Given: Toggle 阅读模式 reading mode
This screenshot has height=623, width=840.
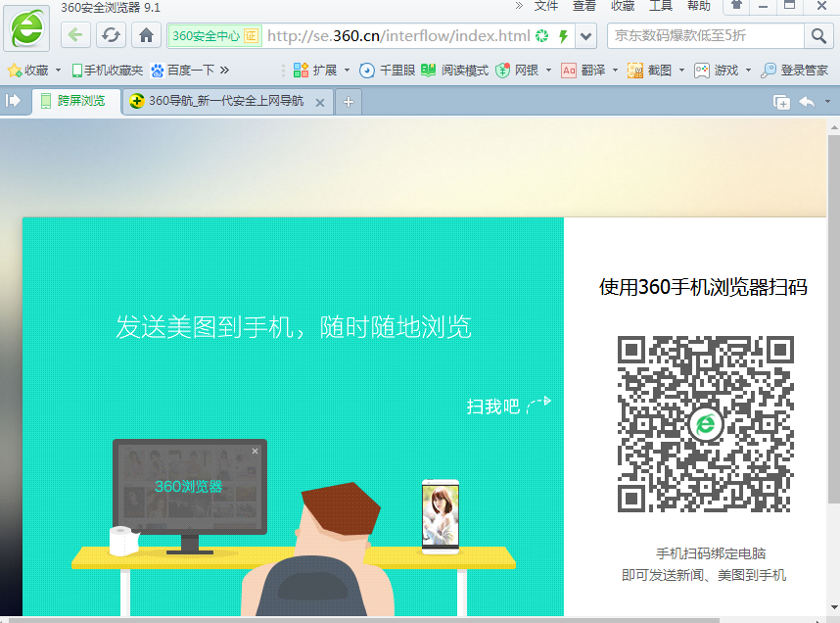Looking at the screenshot, I should [454, 71].
